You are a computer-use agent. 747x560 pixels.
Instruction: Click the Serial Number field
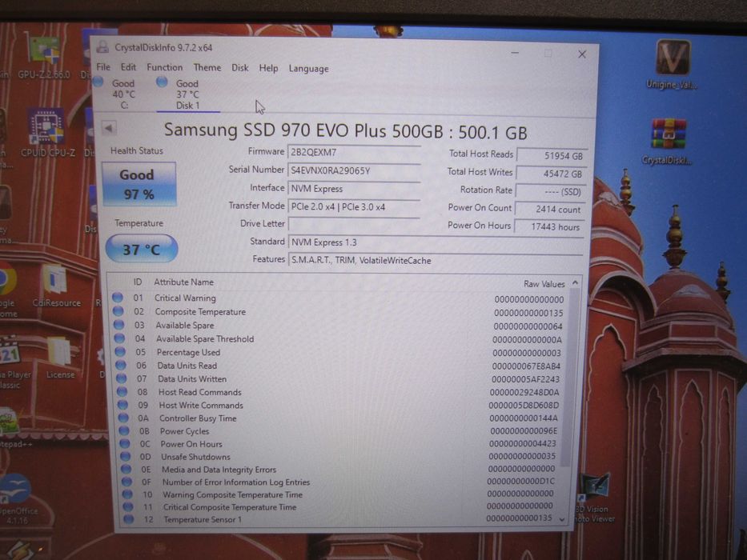click(354, 170)
